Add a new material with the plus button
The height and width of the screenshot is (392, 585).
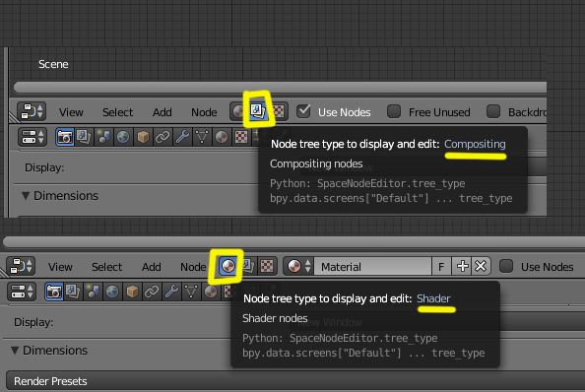(462, 266)
